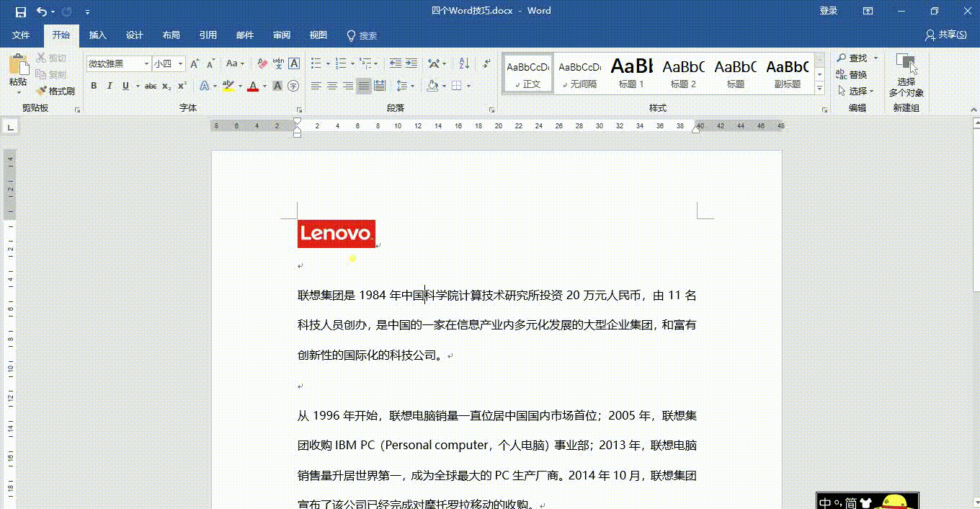
Task: Expand the Styles gallery more arrow
Action: [819, 89]
